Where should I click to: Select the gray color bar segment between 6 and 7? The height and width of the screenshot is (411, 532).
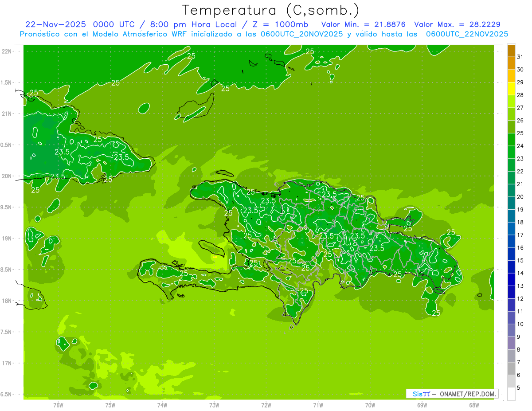(511, 369)
